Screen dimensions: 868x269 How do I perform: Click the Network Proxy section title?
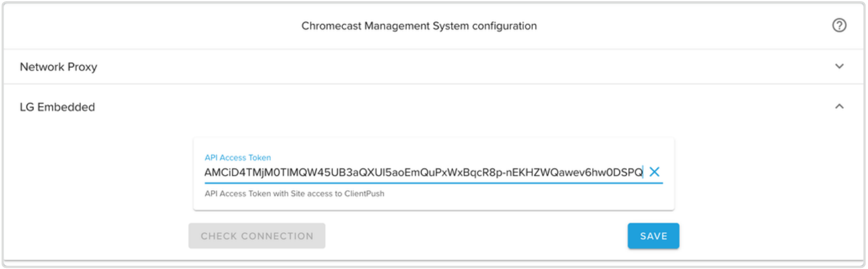58,67
